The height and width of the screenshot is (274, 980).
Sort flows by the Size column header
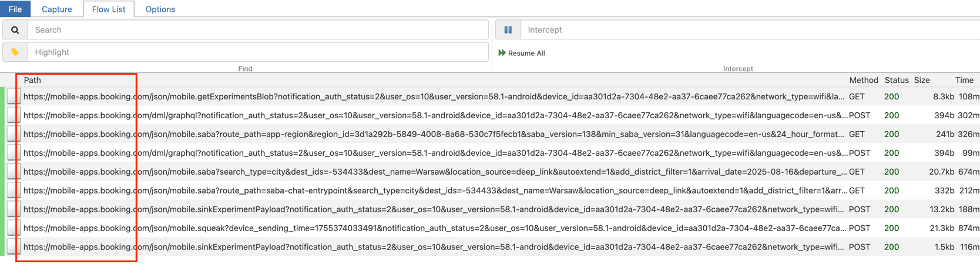922,80
